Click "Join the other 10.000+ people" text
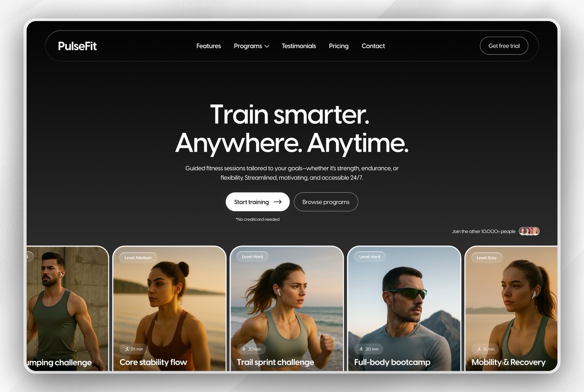 point(483,232)
